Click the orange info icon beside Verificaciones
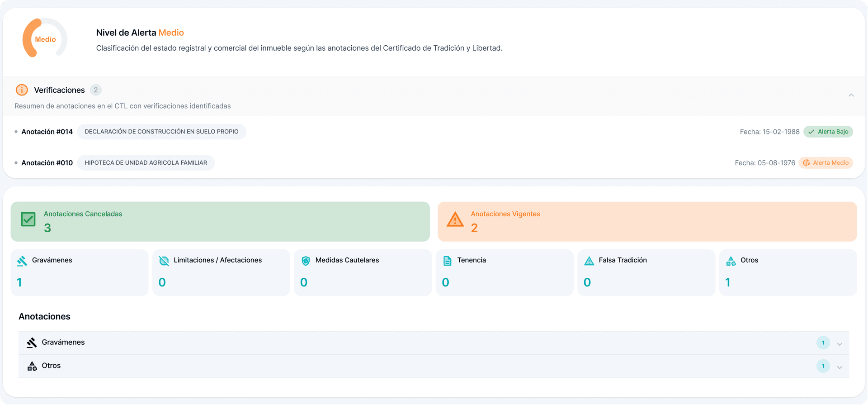The image size is (868, 405). point(22,90)
